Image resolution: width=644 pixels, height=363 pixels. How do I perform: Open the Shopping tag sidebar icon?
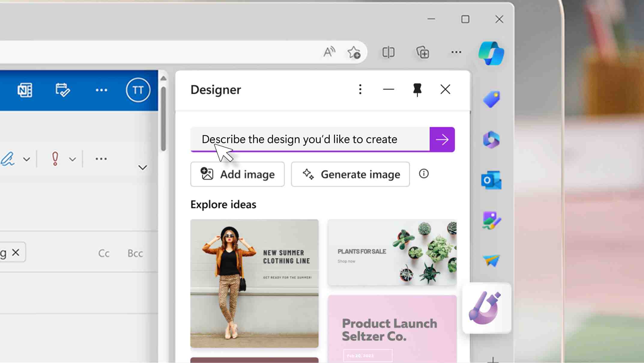click(x=491, y=99)
